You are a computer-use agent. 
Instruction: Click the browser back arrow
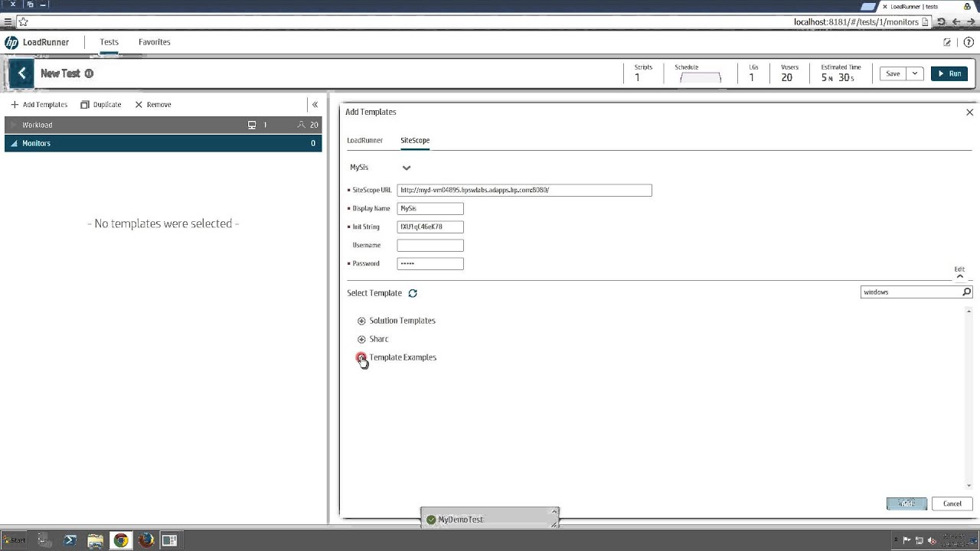click(x=955, y=22)
